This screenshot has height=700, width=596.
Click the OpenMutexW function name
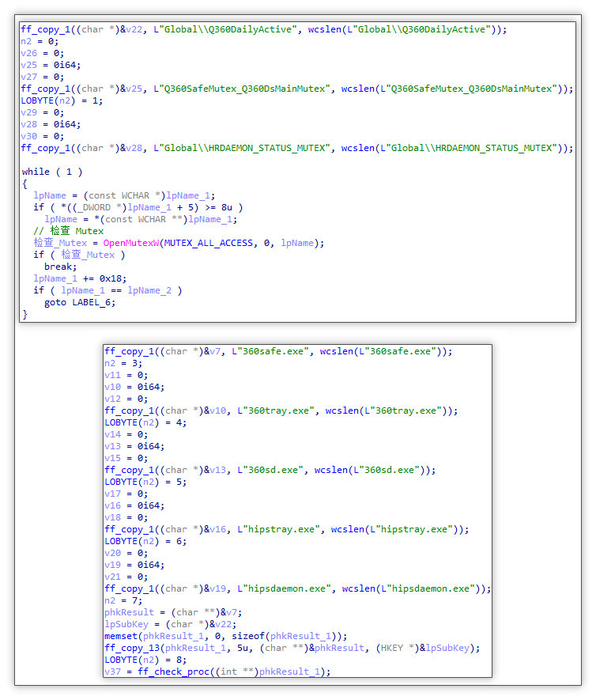pyautogui.click(x=131, y=243)
